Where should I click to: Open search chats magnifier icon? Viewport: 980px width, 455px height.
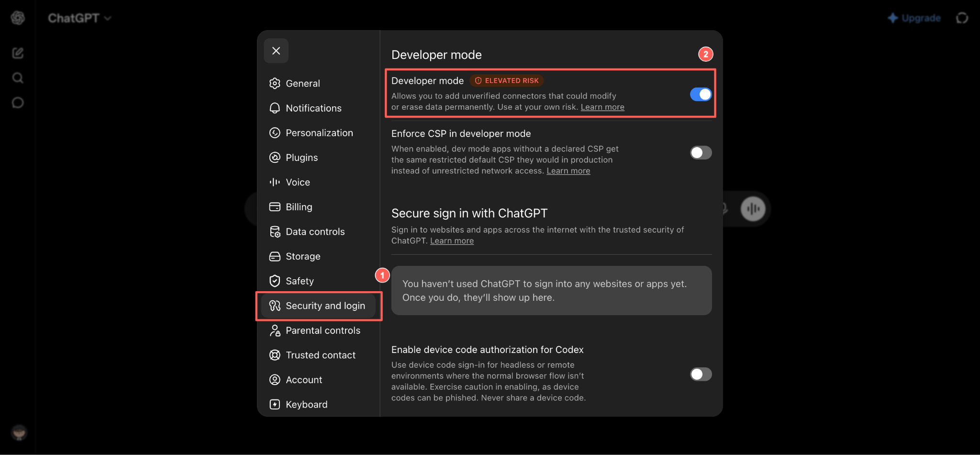(18, 78)
